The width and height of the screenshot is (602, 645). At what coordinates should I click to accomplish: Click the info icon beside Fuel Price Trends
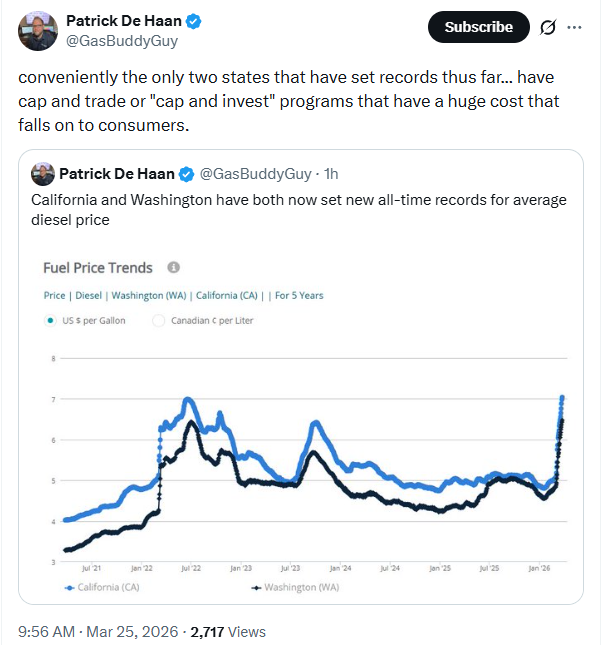coord(173,268)
